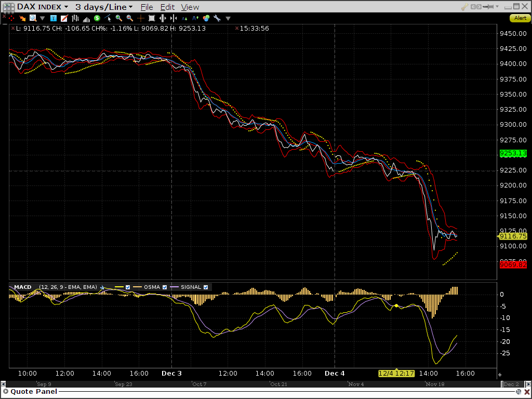The width and height of the screenshot is (532, 399).
Task: Open the chart colors palette icon
Action: coord(206,18)
